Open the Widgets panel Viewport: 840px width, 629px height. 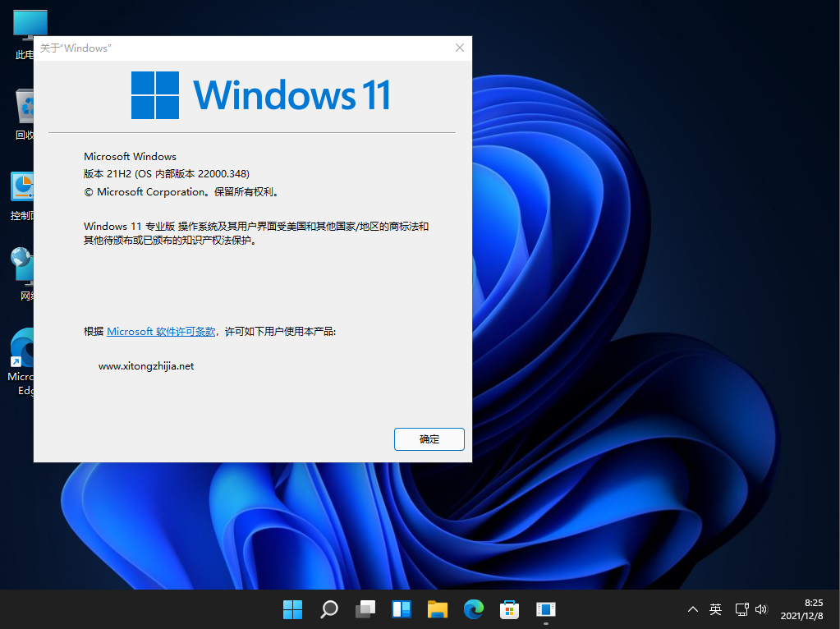[x=401, y=609]
